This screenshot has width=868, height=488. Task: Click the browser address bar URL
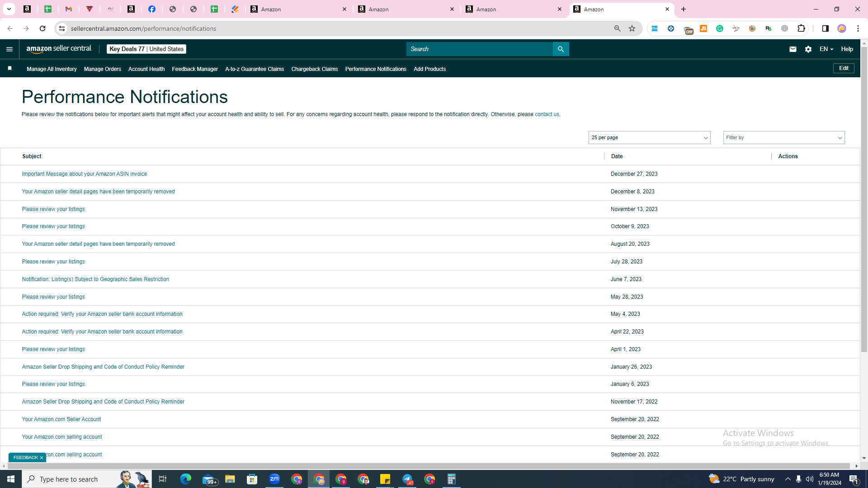click(x=144, y=28)
